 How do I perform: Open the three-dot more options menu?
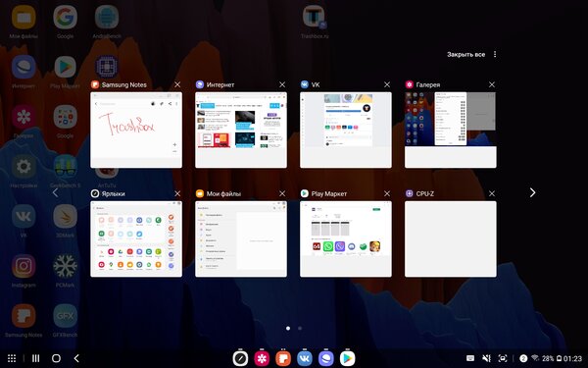pyautogui.click(x=495, y=54)
